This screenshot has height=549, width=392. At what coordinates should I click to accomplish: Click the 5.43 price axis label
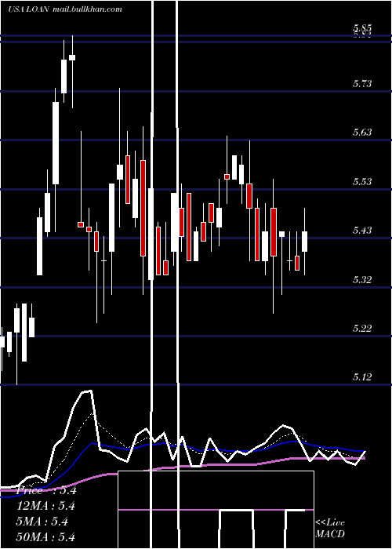(x=362, y=230)
